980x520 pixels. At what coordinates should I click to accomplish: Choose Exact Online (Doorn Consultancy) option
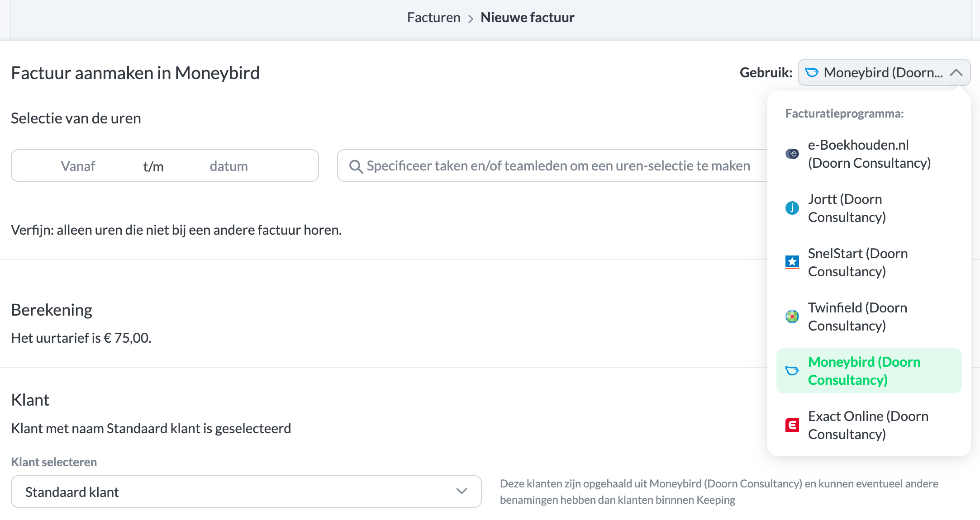[x=869, y=425]
